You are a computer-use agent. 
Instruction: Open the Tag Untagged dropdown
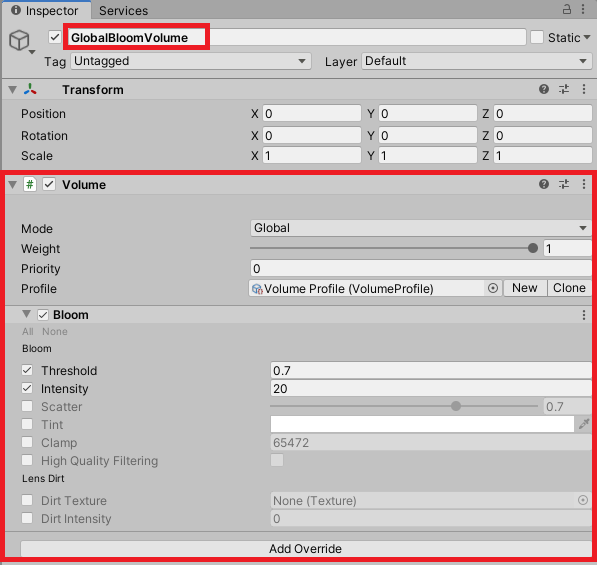pos(191,61)
